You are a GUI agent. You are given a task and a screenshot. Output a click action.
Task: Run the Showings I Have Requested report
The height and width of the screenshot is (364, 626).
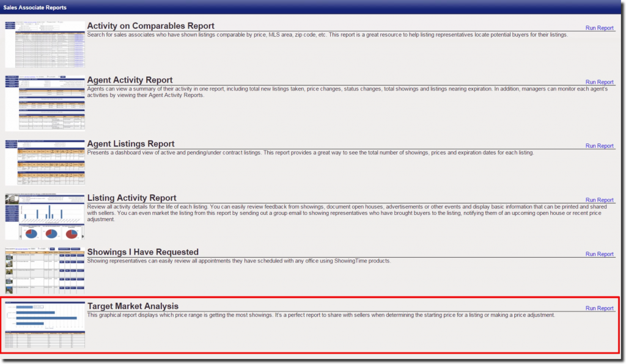(600, 254)
